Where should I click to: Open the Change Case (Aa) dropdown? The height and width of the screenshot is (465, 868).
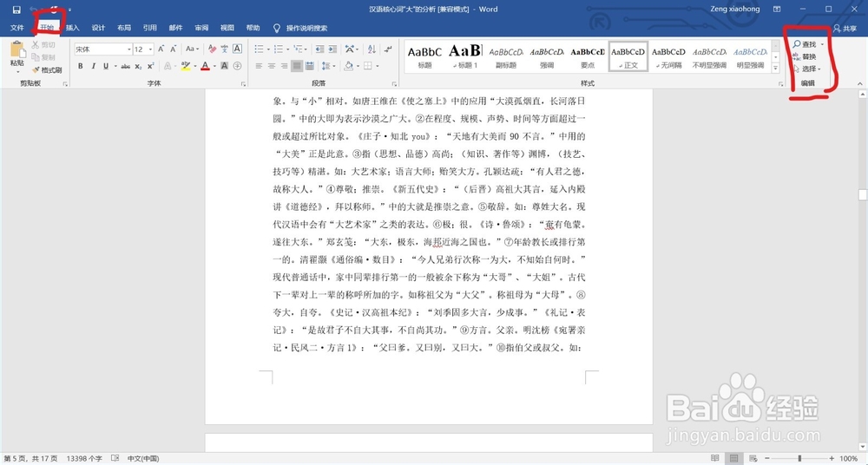click(192, 49)
